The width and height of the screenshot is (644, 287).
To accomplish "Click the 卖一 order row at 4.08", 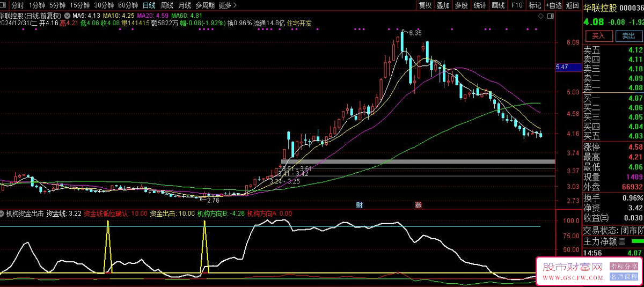I will 613,87.
